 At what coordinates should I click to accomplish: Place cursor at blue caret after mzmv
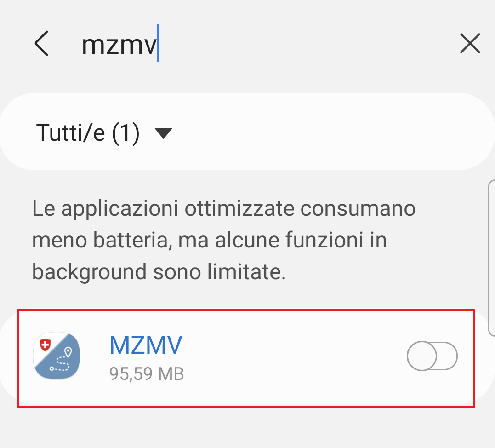(158, 43)
